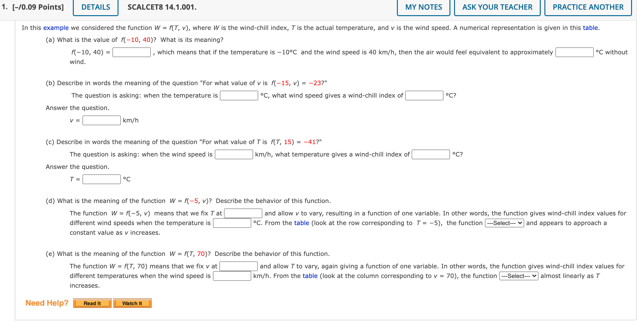644x330 pixels.
Task: Click ASK YOUR TEACHER
Action: click(x=497, y=7)
